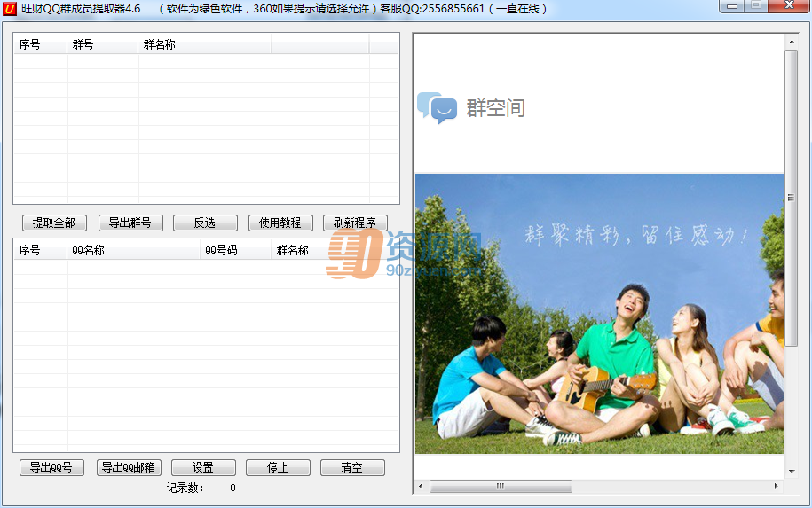Click the horizontal scrollbar thumb
The image size is (812, 508).
[501, 486]
